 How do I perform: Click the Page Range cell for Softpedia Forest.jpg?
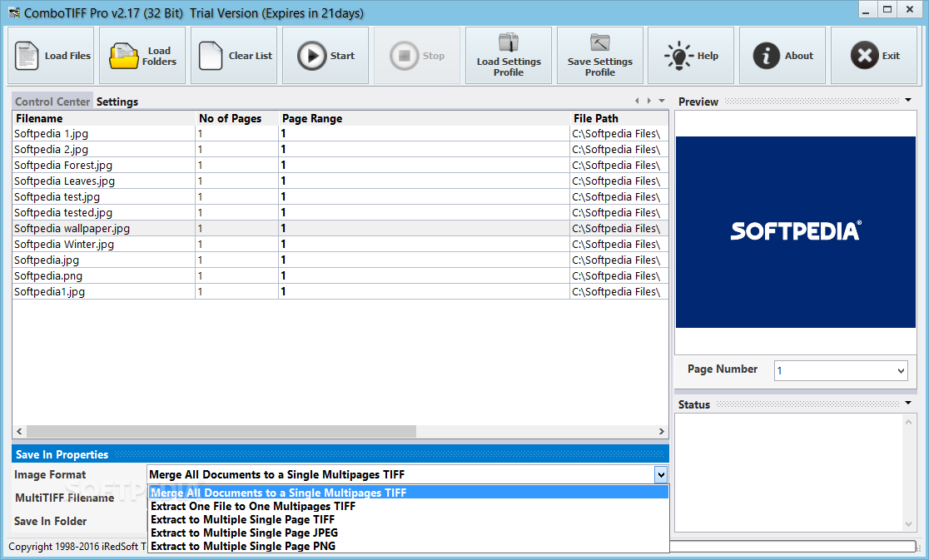(x=425, y=165)
